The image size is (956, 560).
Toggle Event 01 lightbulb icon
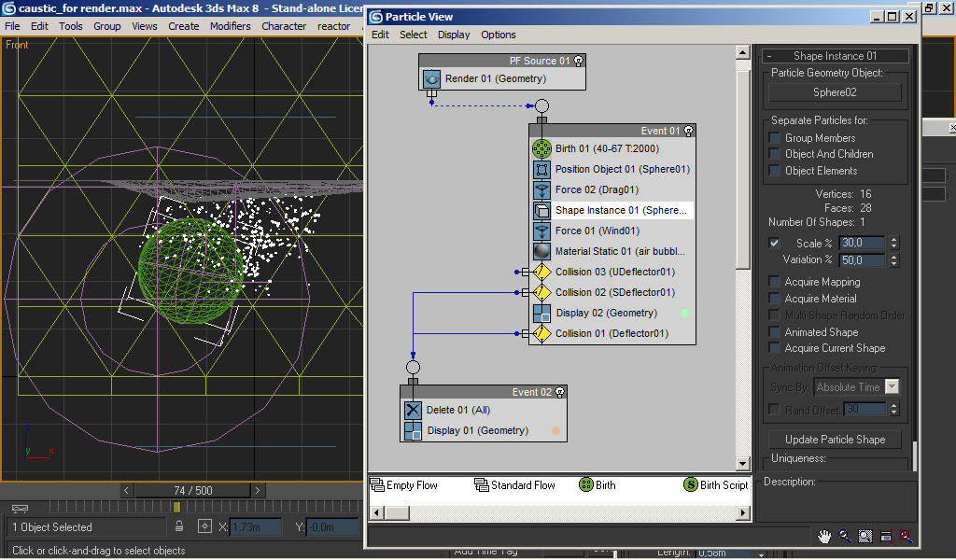pyautogui.click(x=688, y=131)
